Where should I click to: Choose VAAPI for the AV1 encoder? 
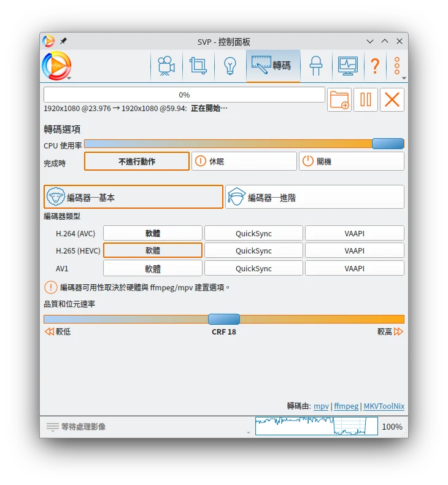pyautogui.click(x=354, y=268)
